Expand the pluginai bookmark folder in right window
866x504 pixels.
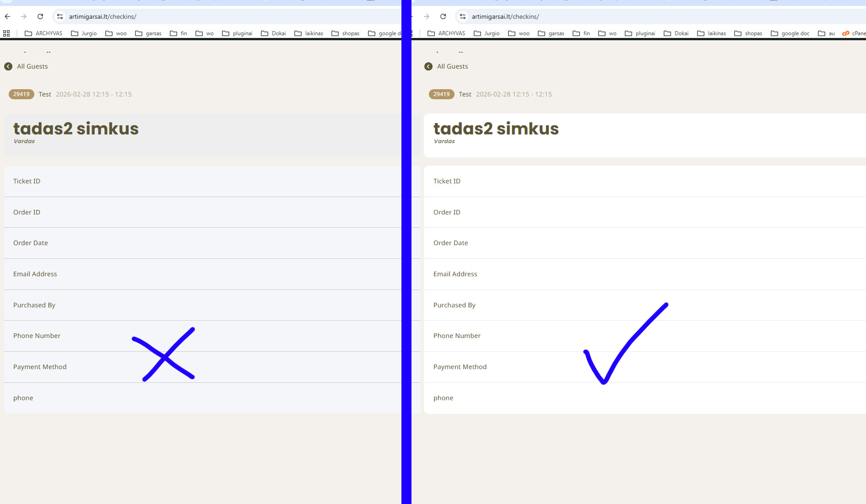(x=640, y=33)
